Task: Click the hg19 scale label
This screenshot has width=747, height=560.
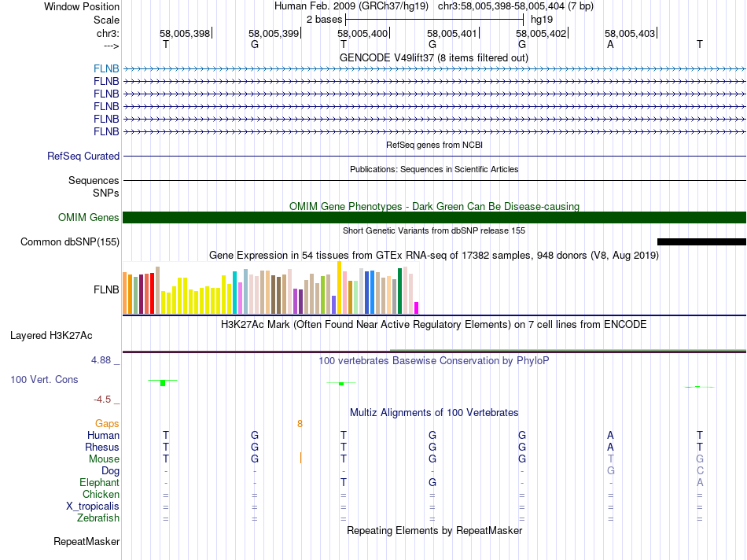Action: [542, 20]
